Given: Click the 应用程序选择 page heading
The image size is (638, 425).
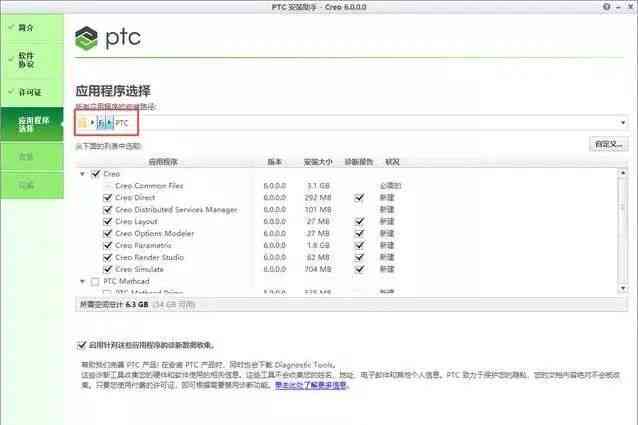Looking at the screenshot, I should pos(113,91).
